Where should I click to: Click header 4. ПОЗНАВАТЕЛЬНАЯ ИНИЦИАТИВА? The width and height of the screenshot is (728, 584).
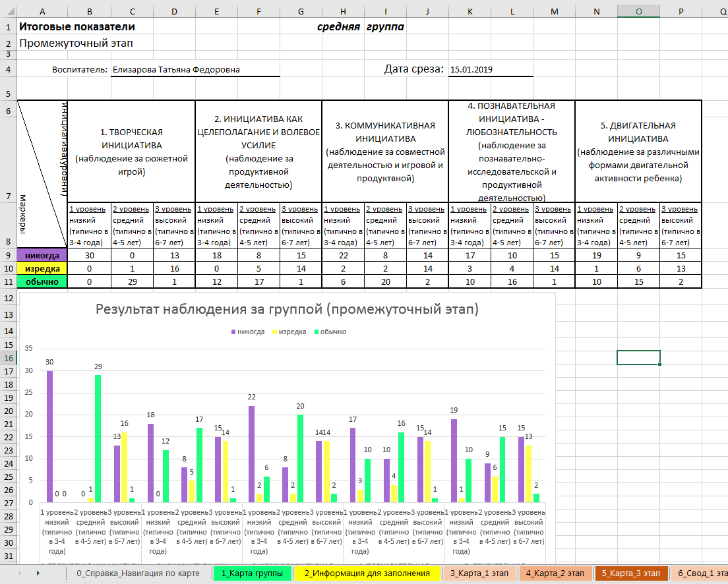512,152
